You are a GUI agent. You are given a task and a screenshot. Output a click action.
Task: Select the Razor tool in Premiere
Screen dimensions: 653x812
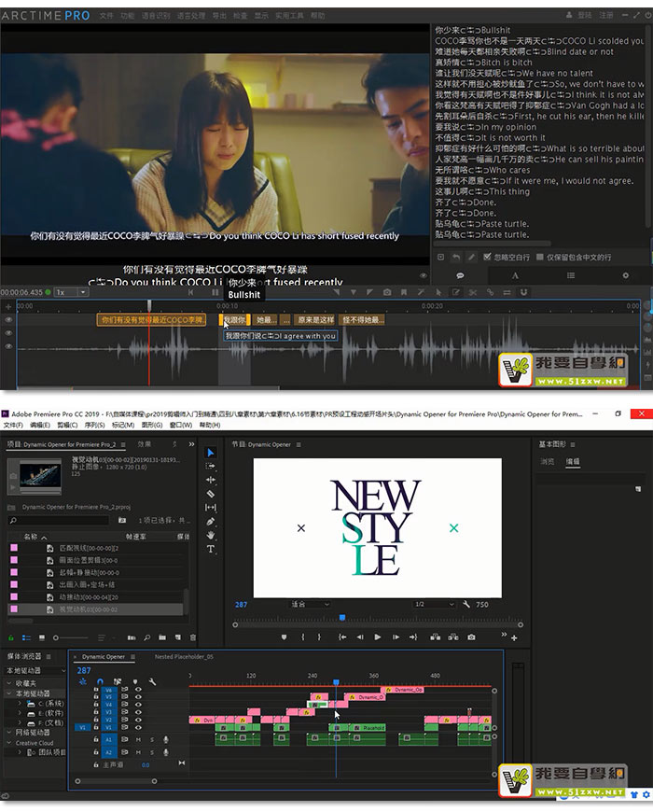point(211,494)
